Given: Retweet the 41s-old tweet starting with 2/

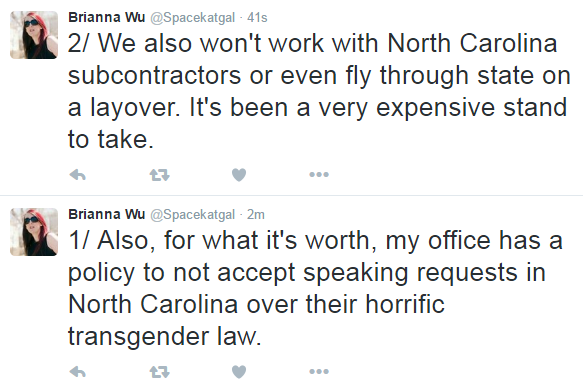Looking at the screenshot, I should pyautogui.click(x=160, y=174).
